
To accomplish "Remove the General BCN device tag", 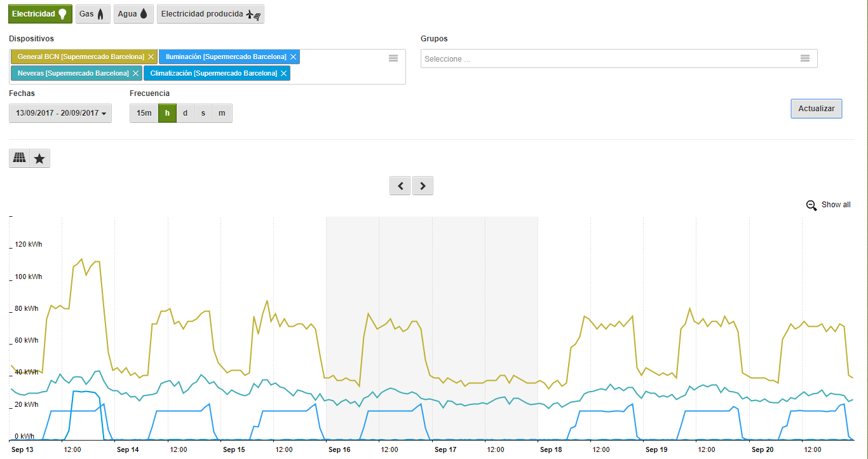I will point(151,57).
